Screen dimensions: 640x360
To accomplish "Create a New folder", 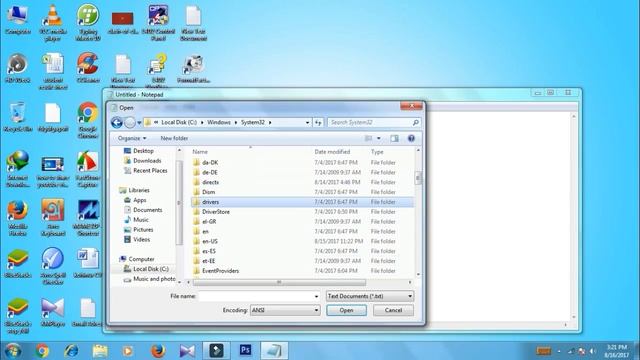I will [x=174, y=138].
